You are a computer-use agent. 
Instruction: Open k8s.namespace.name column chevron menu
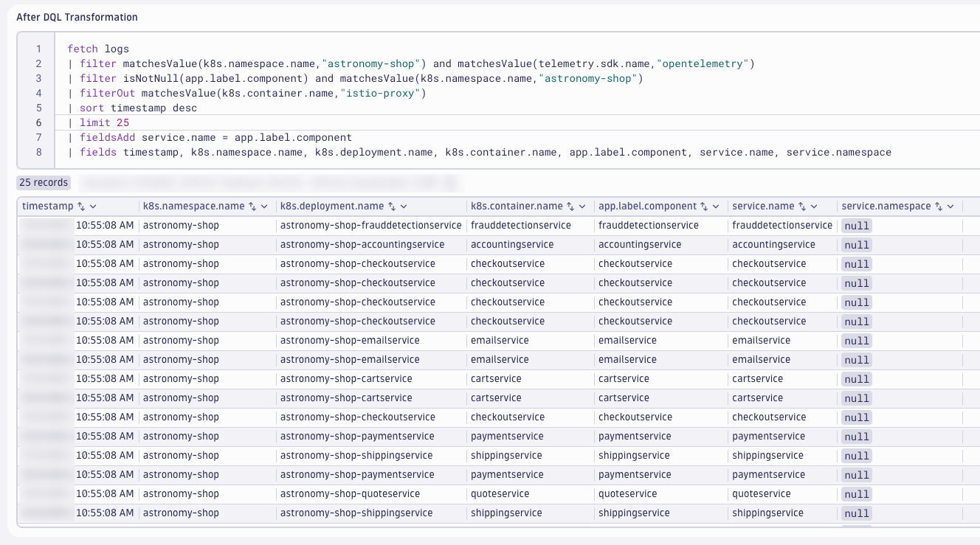click(x=264, y=206)
